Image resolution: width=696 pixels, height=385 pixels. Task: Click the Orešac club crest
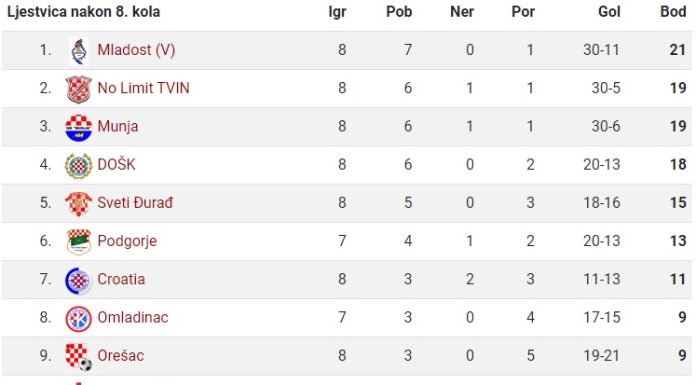coord(79,357)
